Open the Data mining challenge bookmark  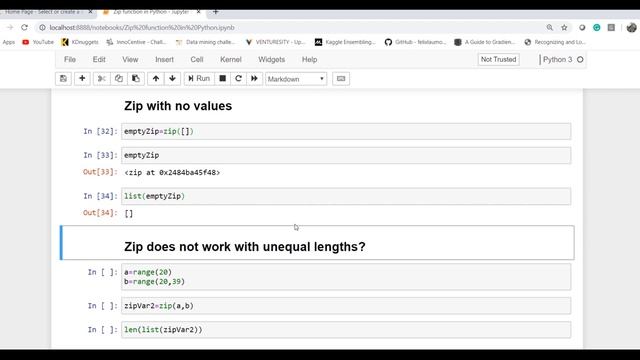coord(206,42)
